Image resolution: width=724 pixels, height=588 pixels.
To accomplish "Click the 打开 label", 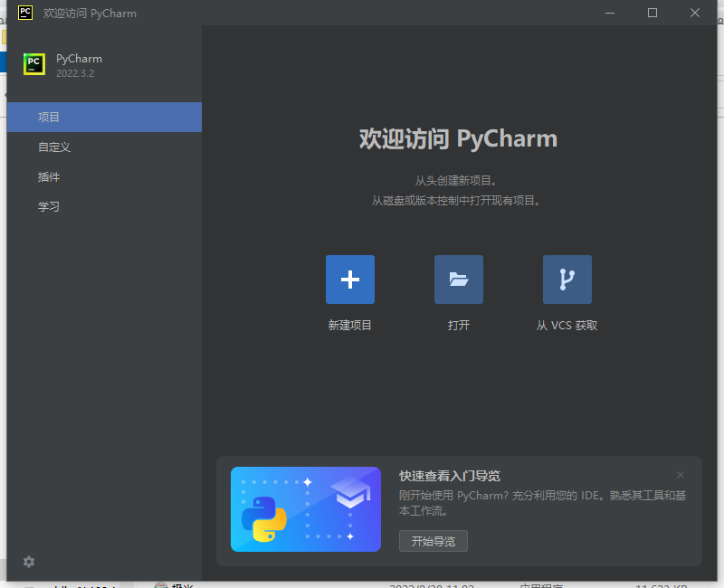I will point(459,326).
